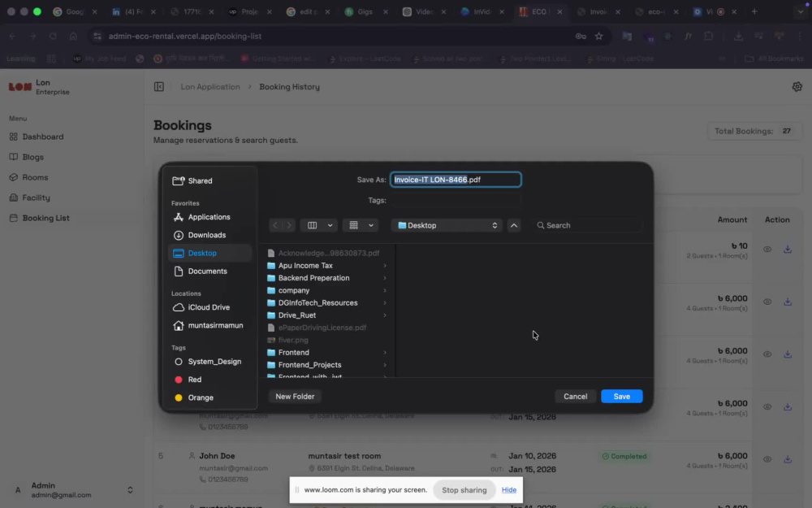Click Save in the file dialog

[621, 396]
